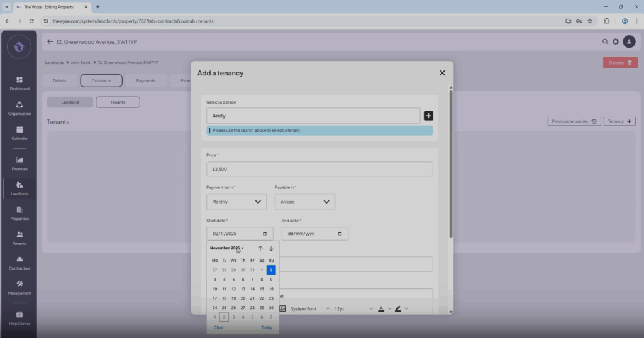
Task: Click the next month down arrow
Action: [271, 248]
